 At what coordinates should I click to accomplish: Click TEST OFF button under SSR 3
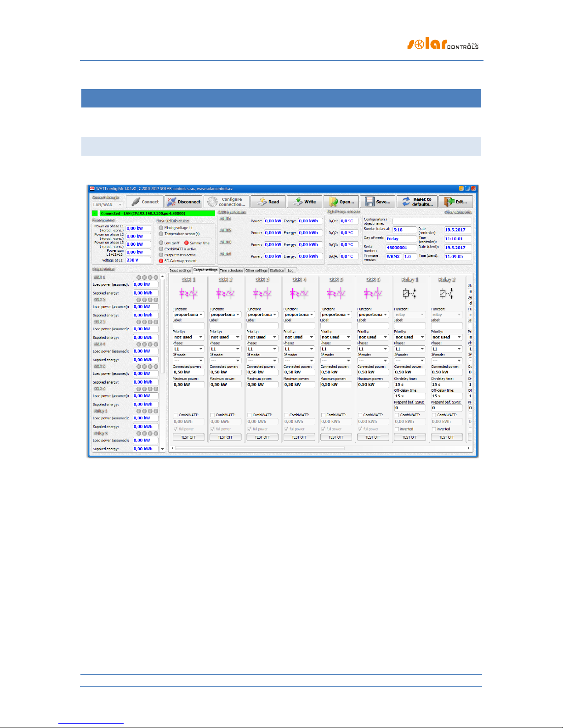[x=262, y=437]
